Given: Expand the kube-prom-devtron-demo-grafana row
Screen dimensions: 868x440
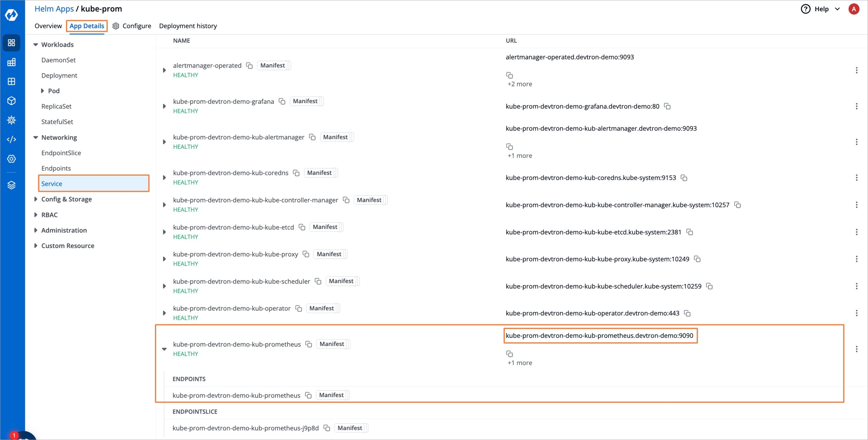Looking at the screenshot, I should click(164, 106).
